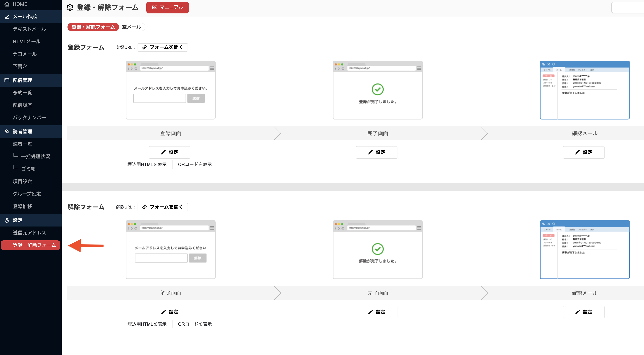This screenshot has width=644, height=355.
Task: Click pencil icon on 登録画面 設定 button
Action: click(163, 152)
